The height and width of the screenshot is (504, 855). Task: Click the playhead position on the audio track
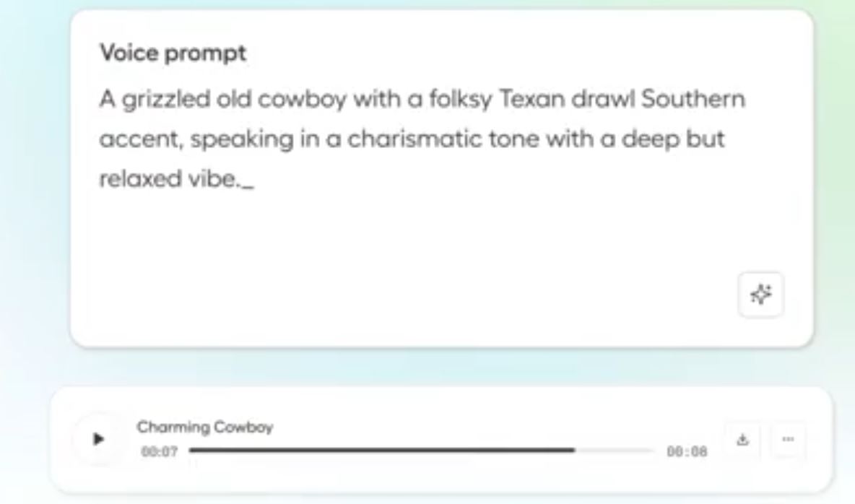(575, 451)
